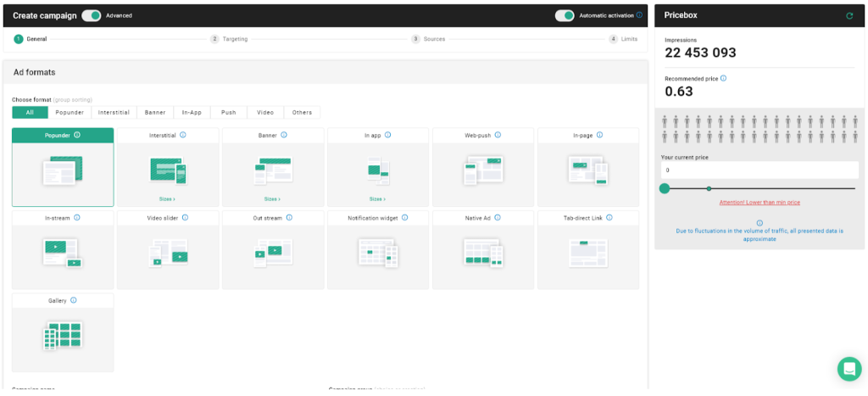Viewport: 868px width, 396px height.
Task: Disable the Automatic activation toggle
Action: tap(565, 15)
